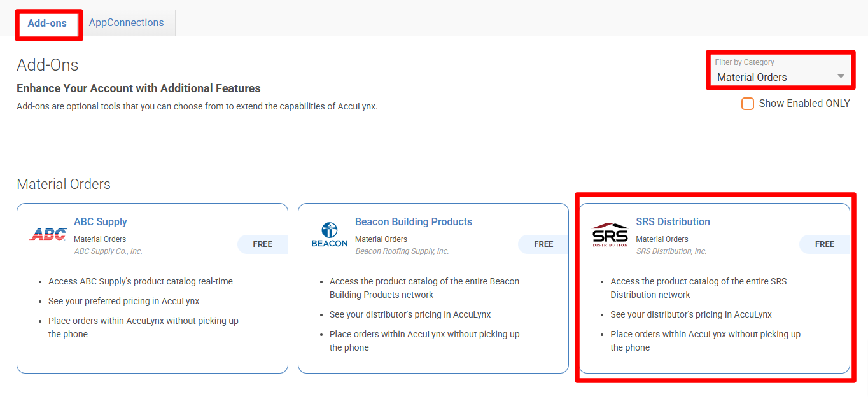Click the FREE badge on Beacon card

[543, 244]
